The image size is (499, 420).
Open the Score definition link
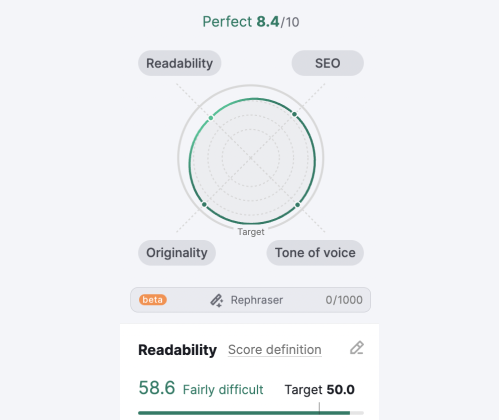coord(275,350)
